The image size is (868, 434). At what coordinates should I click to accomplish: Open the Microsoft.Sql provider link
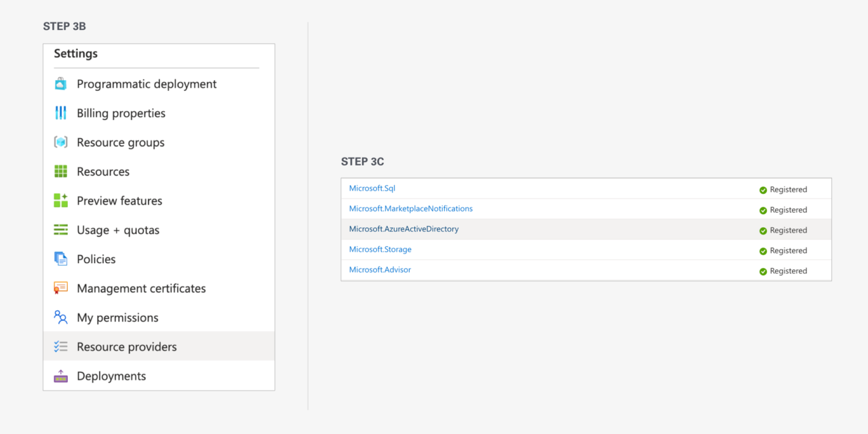point(372,189)
